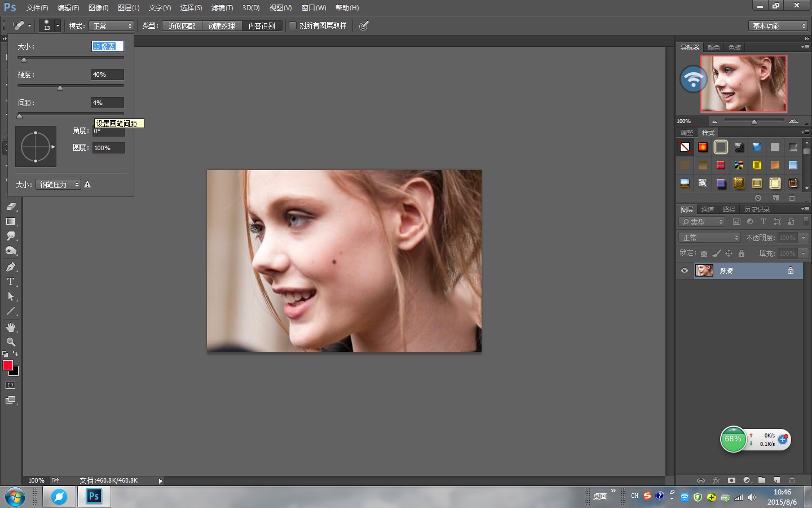Toggle Quick Mask mode icon

(11, 386)
